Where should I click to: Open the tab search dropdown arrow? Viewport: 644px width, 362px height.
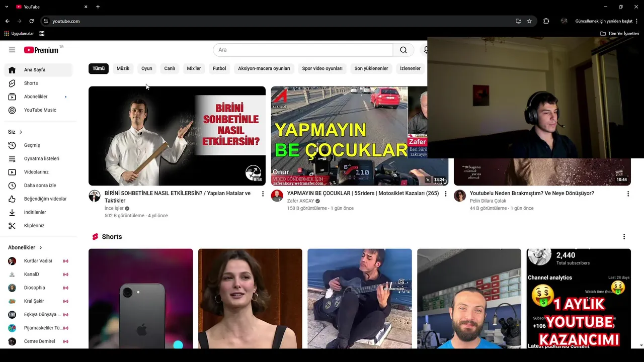[7, 7]
